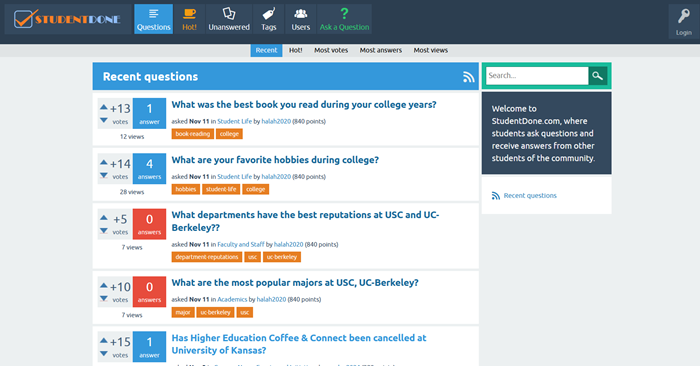Click 0 answers box on popular majors question
The image size is (700, 366).
(149, 291)
